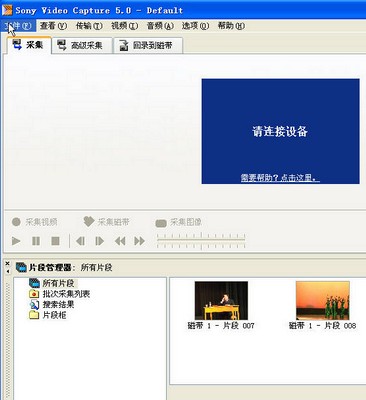Switch to the 高级采集 tab
Viewport: 366px width, 400px height.
[x=82, y=46]
